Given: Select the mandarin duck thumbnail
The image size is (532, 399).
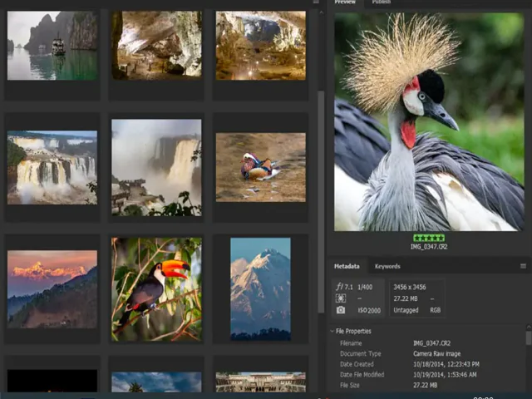Looking at the screenshot, I should click(x=260, y=167).
